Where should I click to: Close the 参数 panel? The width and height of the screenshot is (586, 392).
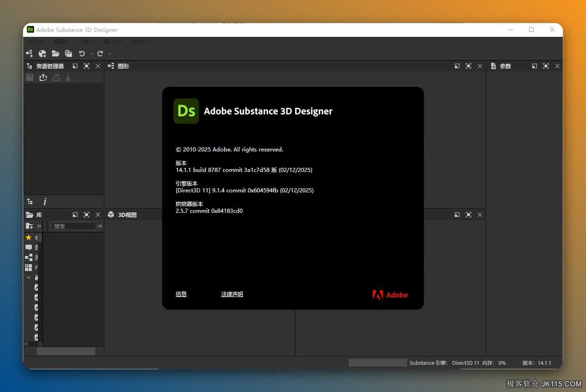[557, 66]
